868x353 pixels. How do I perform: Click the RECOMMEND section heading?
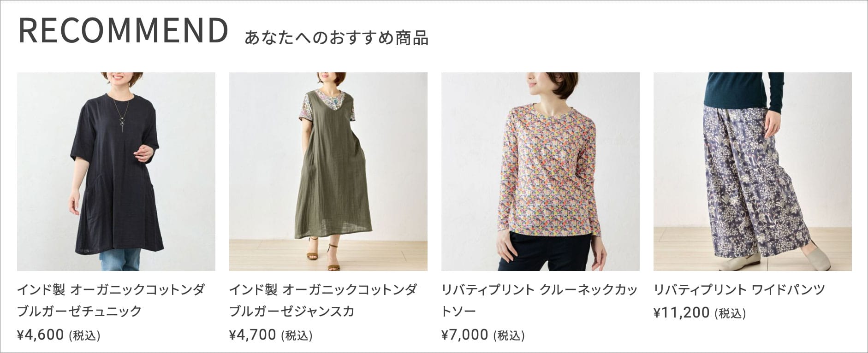click(123, 30)
